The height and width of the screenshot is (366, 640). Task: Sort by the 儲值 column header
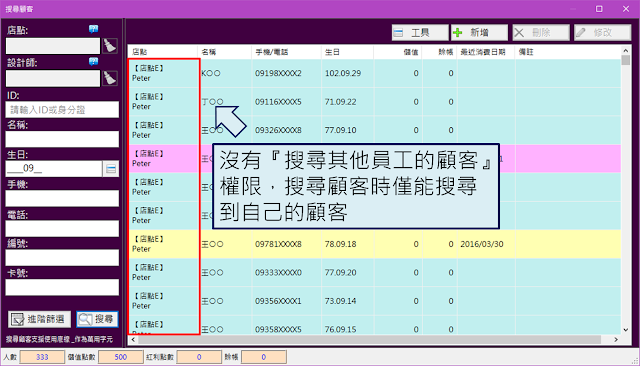398,52
